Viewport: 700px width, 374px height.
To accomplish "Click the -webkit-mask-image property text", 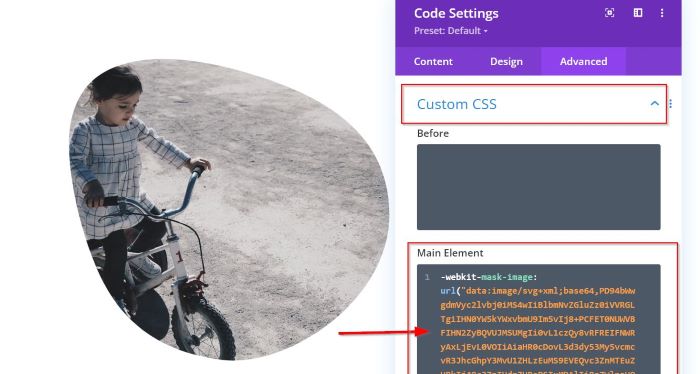I will [x=488, y=277].
